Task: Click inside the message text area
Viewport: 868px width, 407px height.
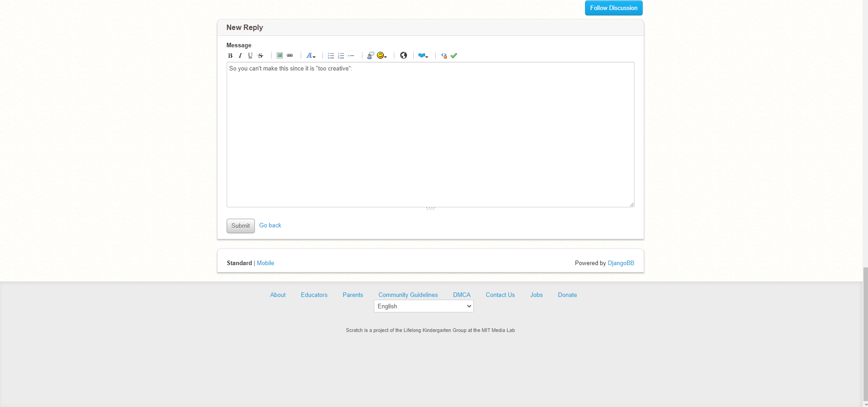Action: tap(430, 136)
